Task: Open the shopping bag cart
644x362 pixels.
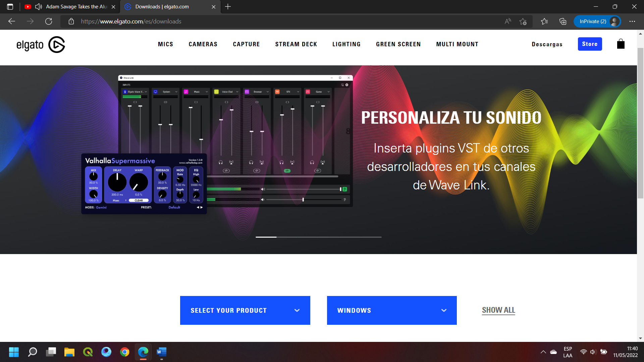Action: pyautogui.click(x=621, y=44)
